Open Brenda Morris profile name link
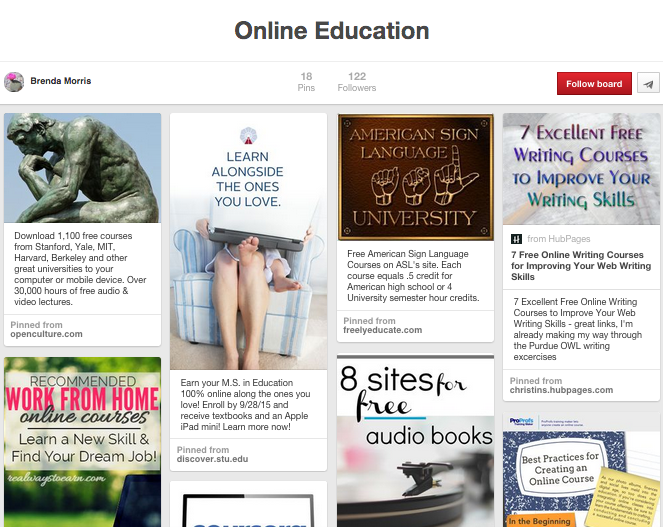The image size is (663, 527). [x=60, y=81]
